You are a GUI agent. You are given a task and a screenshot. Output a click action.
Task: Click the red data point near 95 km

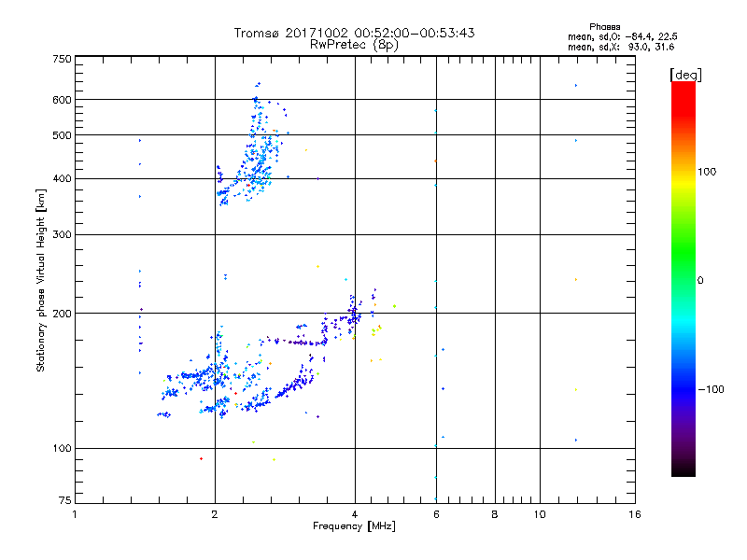pos(201,458)
